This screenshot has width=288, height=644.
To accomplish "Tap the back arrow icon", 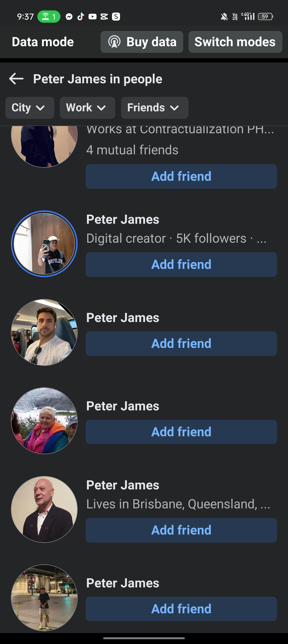I will [x=16, y=79].
